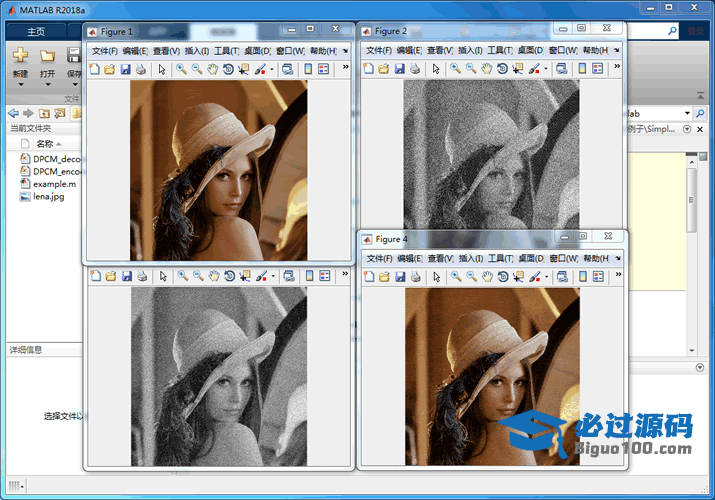This screenshot has height=500, width=715.
Task: Save Figure 1 using the floppy disk icon
Action: click(125, 69)
